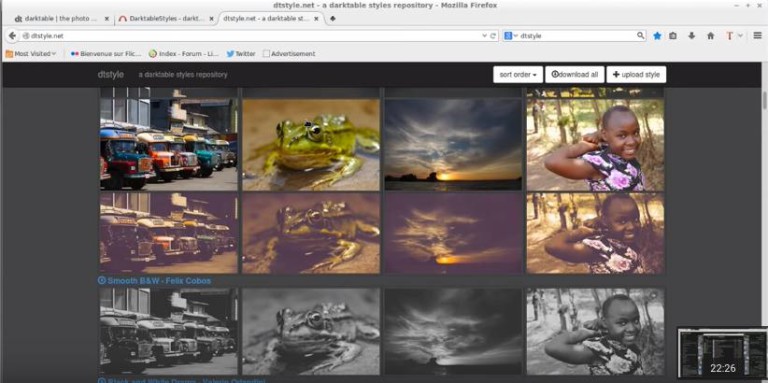Open the colorful frog thumbnail
This screenshot has height=383, width=768.
(311, 144)
